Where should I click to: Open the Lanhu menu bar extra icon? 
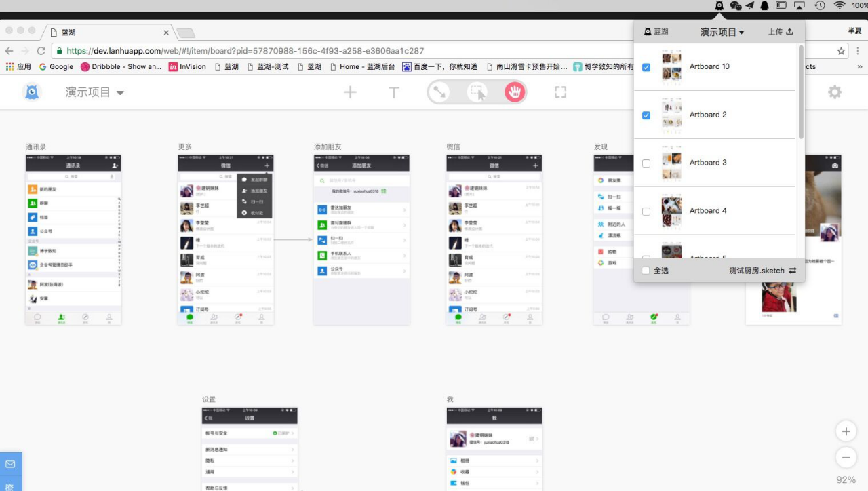pyautogui.click(x=719, y=5)
